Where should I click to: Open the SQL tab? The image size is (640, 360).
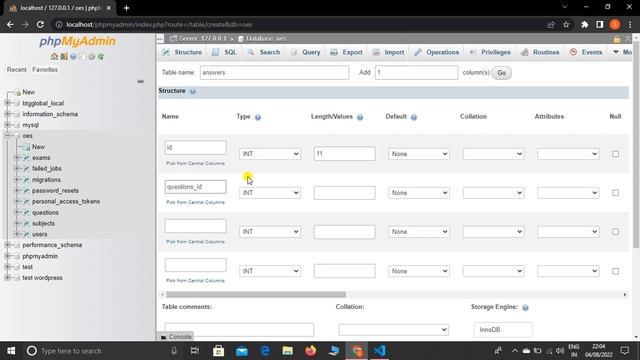[224, 52]
